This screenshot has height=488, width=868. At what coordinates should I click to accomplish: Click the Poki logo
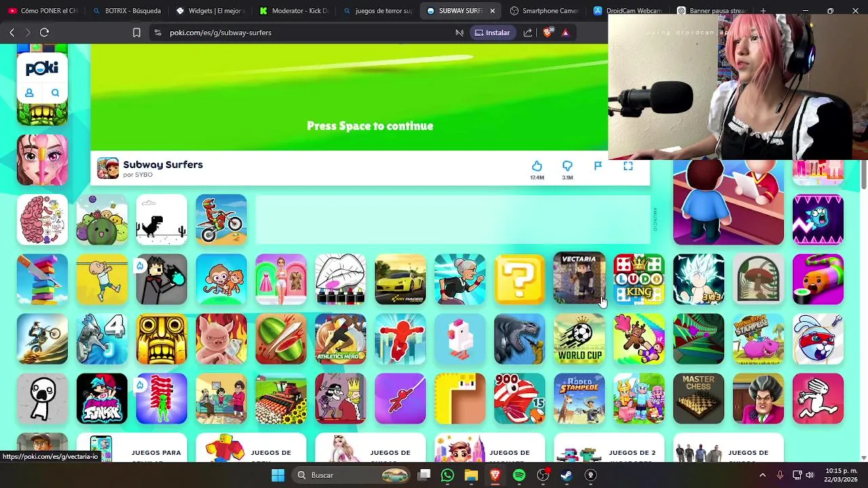point(42,68)
